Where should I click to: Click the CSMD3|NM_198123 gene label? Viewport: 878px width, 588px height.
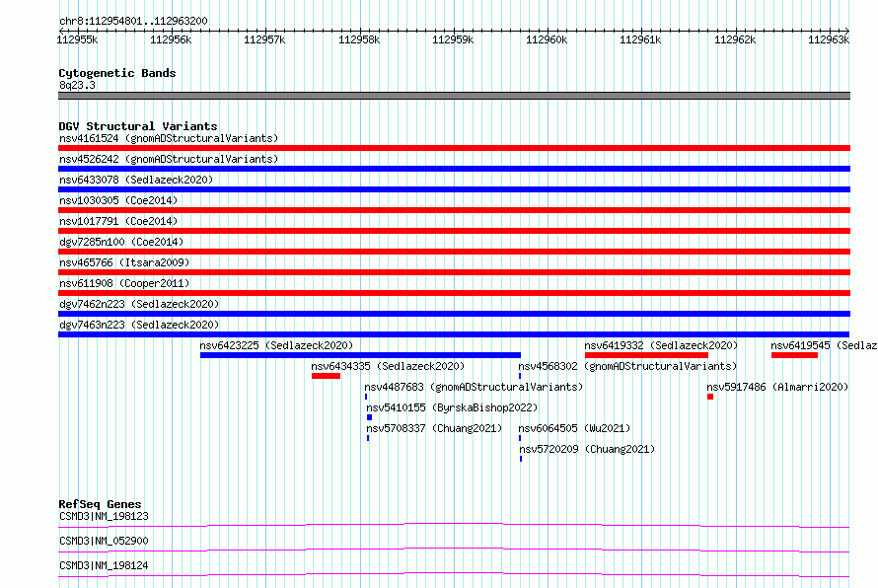104,516
